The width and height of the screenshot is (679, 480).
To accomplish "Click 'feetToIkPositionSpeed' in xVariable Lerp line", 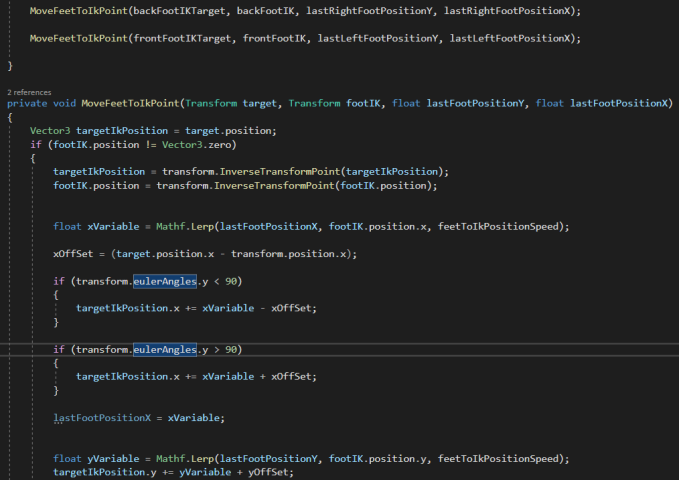I will tap(498, 227).
